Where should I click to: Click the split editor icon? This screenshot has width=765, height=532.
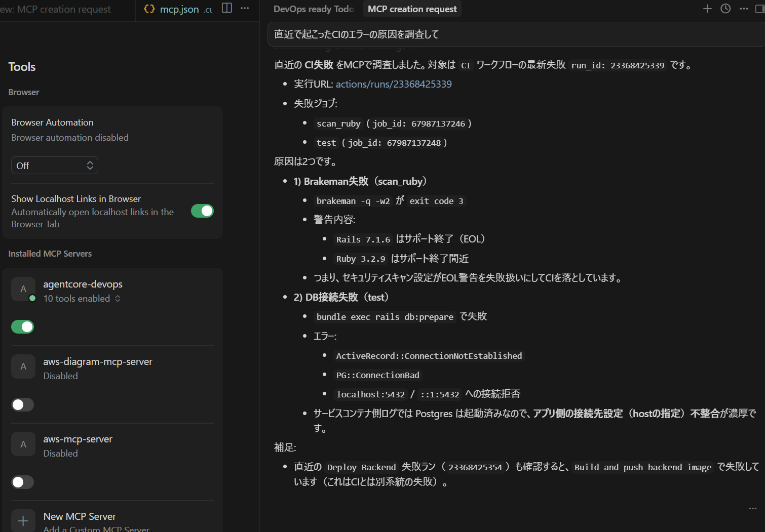coord(227,8)
